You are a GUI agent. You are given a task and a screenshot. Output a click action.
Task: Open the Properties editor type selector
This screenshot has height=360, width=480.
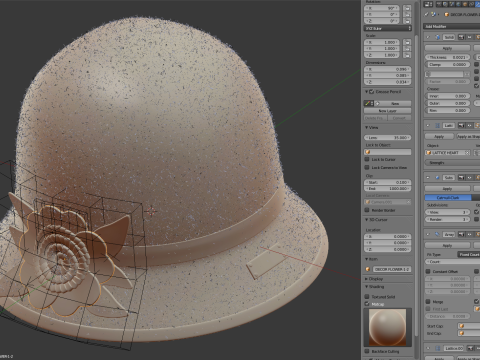pyautogui.click(x=428, y=4)
